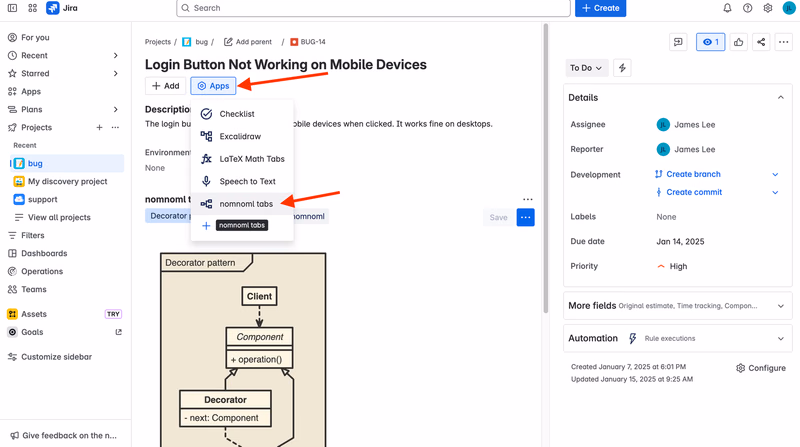Click the blue Create button
The width and height of the screenshot is (800, 447).
pyautogui.click(x=601, y=8)
